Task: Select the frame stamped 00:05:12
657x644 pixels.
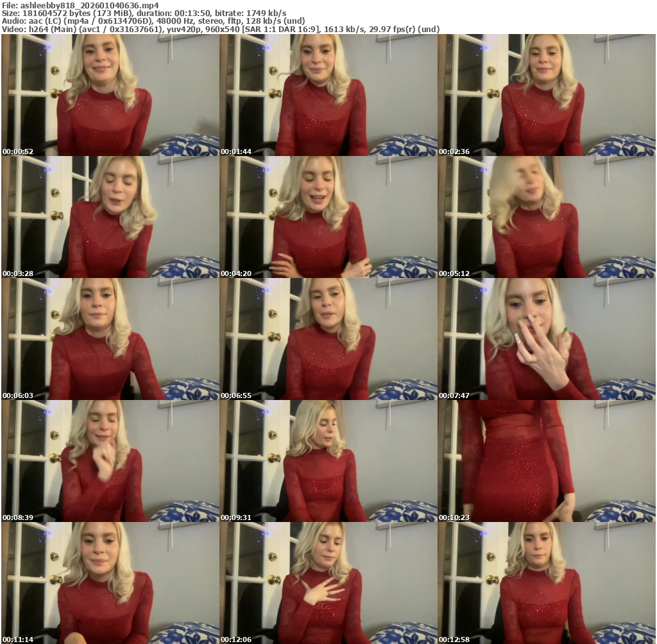Action: click(x=547, y=217)
